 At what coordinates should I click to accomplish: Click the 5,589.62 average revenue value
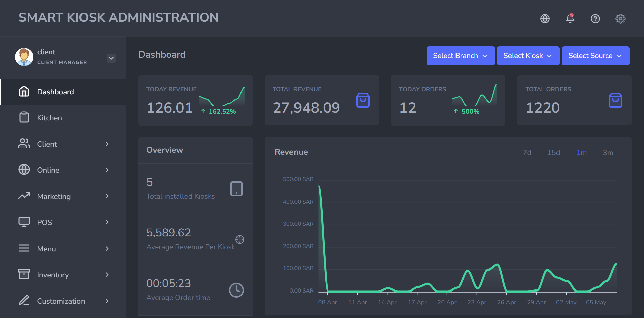[168, 233]
